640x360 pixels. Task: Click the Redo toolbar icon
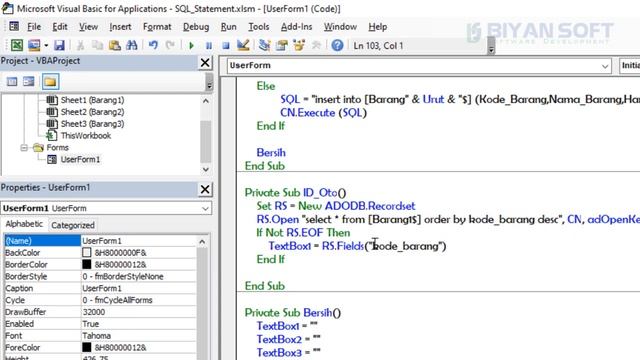(x=170, y=45)
